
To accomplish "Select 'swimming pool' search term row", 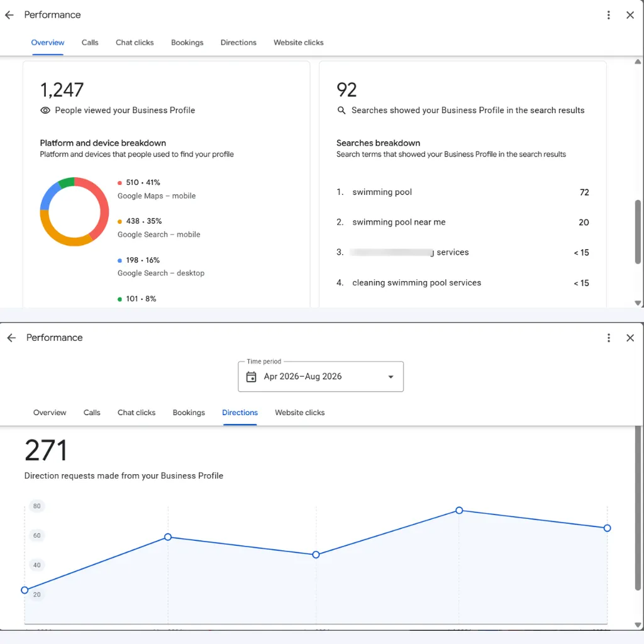I will pos(462,192).
